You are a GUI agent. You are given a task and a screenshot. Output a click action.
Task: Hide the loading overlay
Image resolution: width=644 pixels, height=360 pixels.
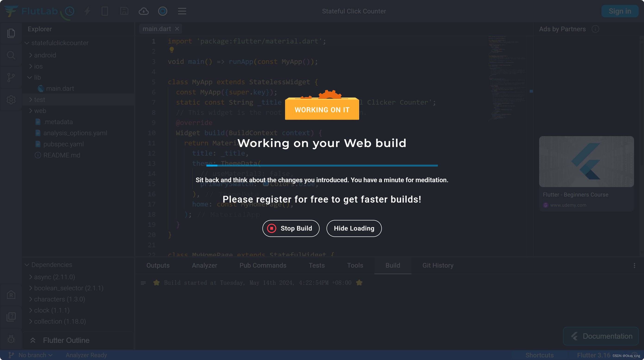point(354,228)
